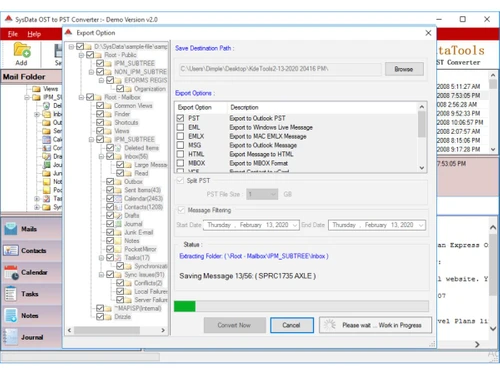Click the folder tree scroll right arrow
This screenshot has width=500, height=375.
click(x=163, y=330)
